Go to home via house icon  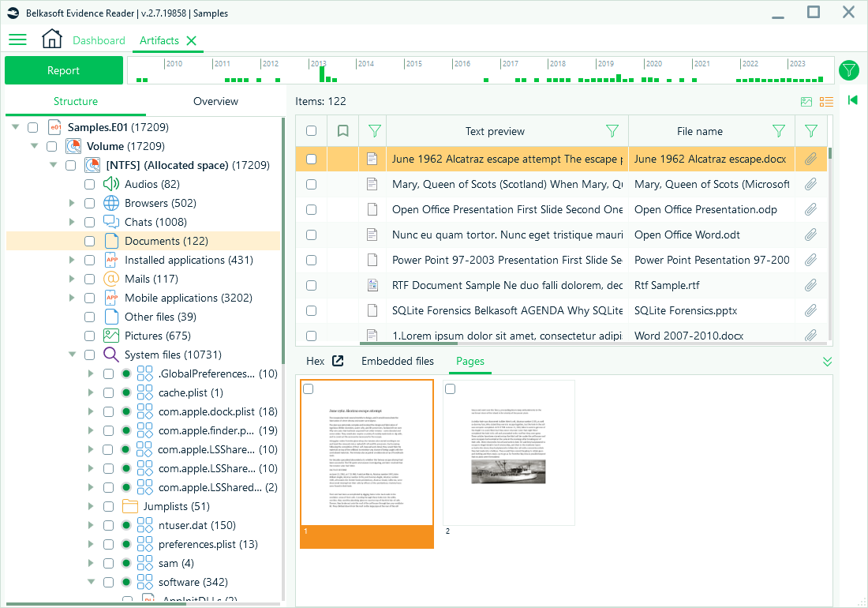(x=52, y=39)
